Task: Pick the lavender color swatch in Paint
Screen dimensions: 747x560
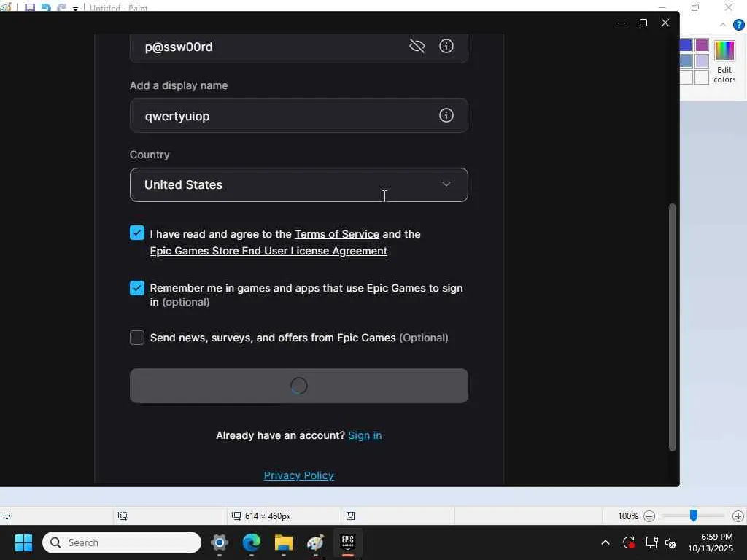Action: pos(701,61)
